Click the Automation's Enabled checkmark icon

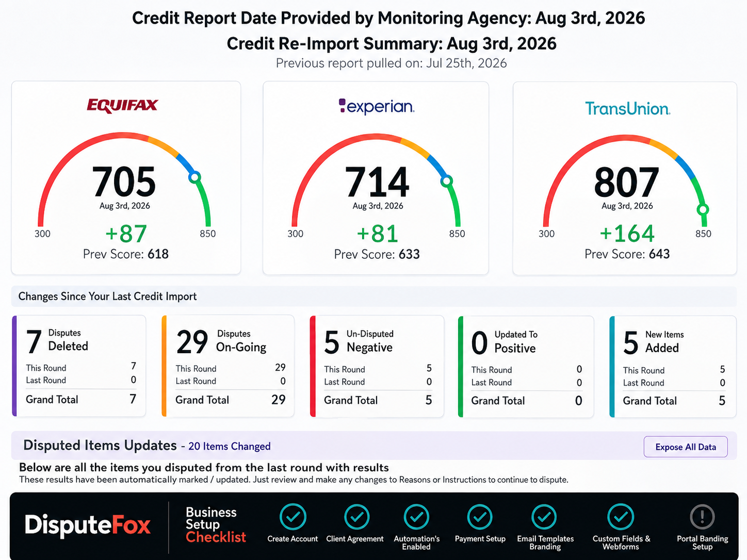tap(417, 517)
